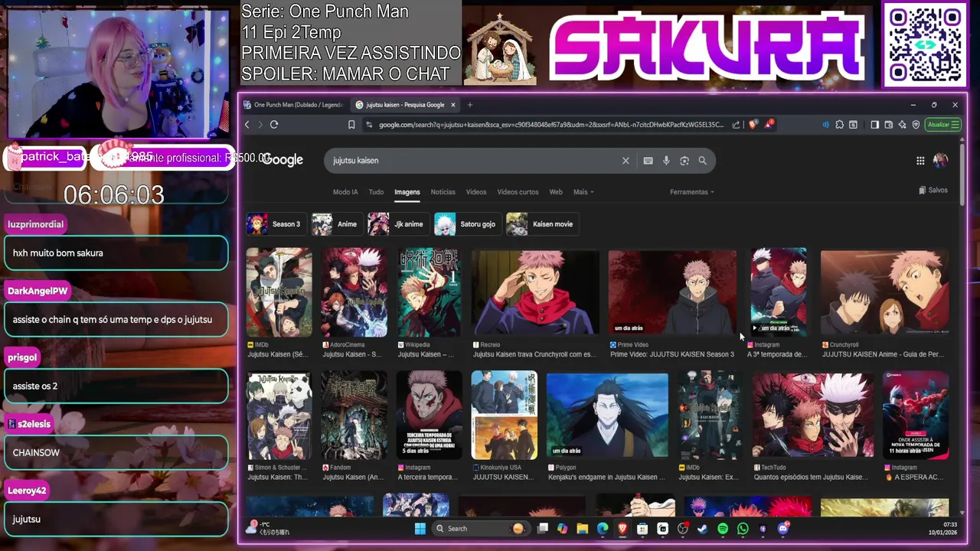
Task: Filter images by Season 3 chip
Action: (276, 224)
